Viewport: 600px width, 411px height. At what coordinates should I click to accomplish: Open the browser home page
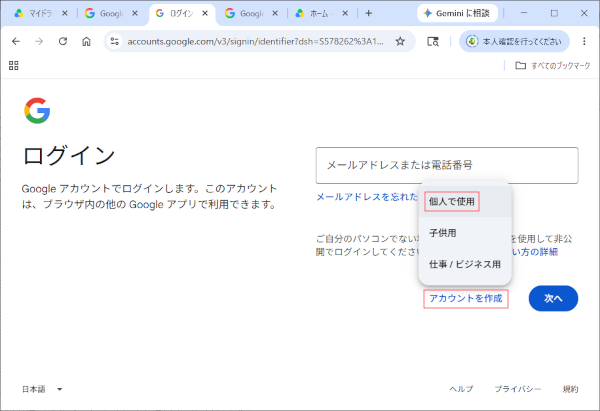pos(86,41)
